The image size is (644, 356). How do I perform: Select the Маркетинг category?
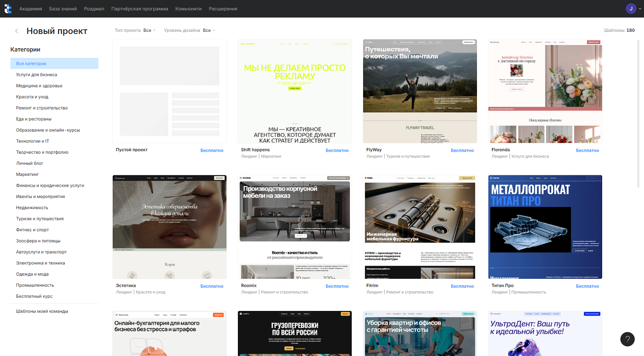pos(27,174)
